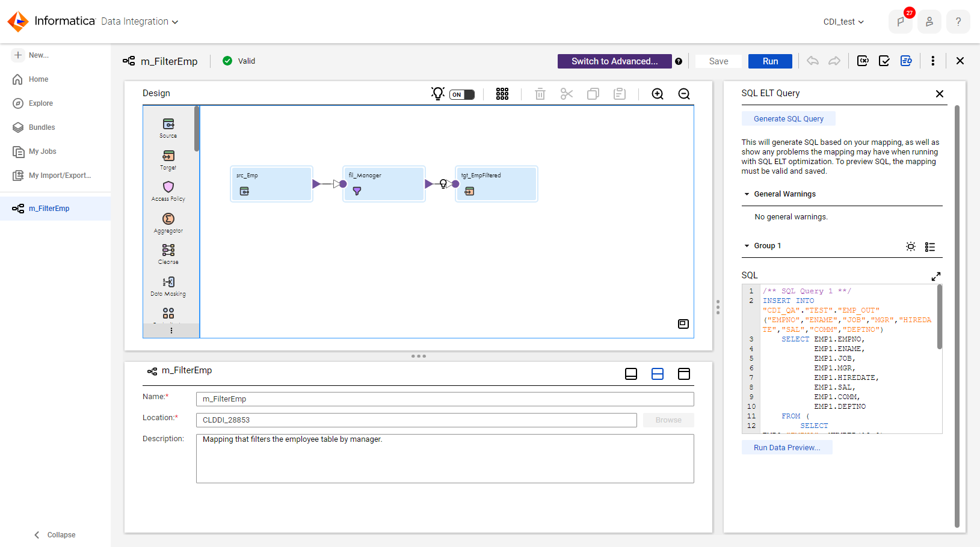Click the delete trash icon
Image resolution: width=980 pixels, height=547 pixels.
540,94
